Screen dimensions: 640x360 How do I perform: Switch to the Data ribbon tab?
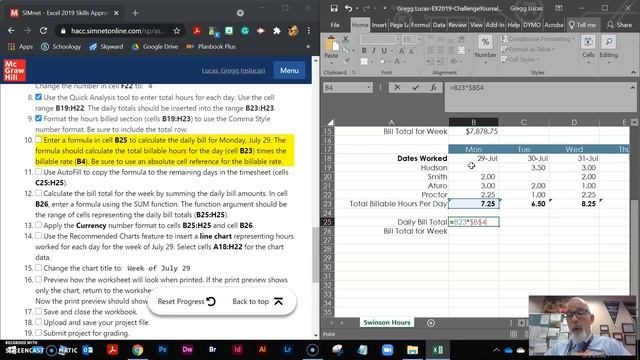[x=439, y=25]
